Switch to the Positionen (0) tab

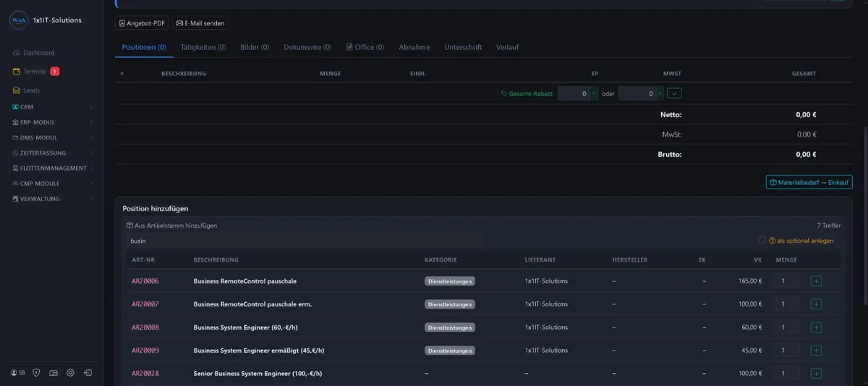(x=144, y=47)
